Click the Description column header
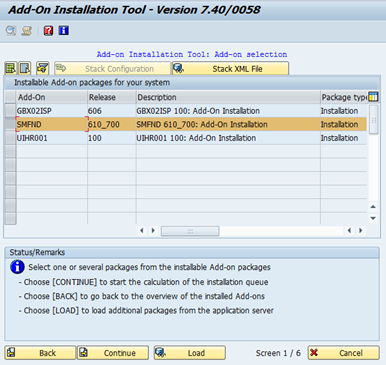The width and height of the screenshot is (386, 365). [228, 97]
